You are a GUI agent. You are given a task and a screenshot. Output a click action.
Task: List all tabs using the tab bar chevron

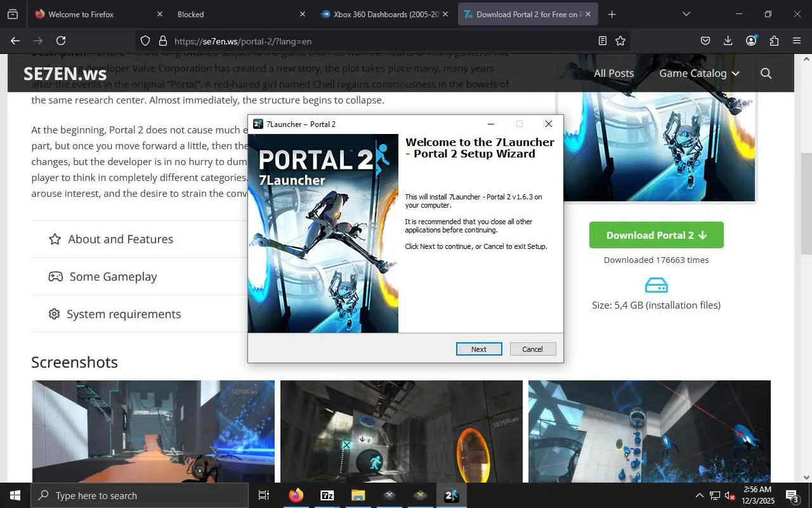pyautogui.click(x=686, y=14)
